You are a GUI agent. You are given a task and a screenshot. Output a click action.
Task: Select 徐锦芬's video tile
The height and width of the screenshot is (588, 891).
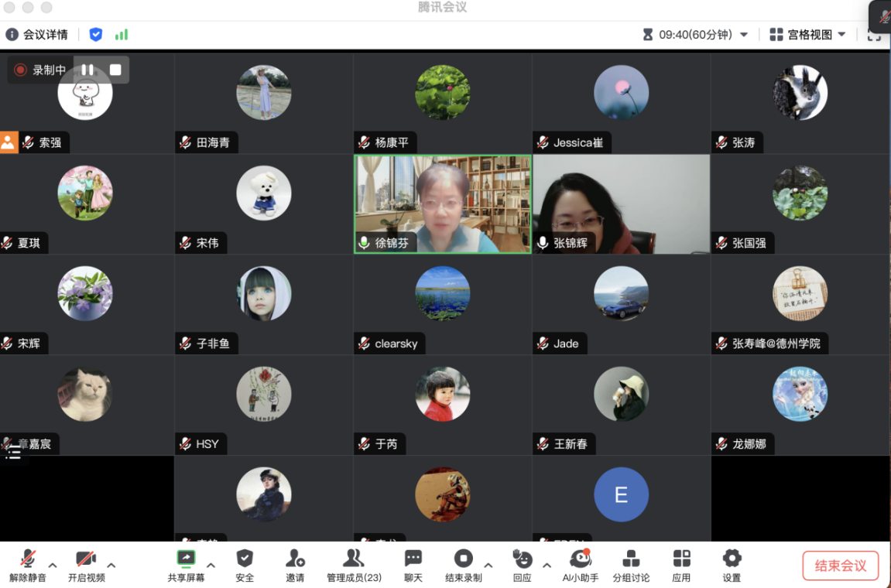443,203
